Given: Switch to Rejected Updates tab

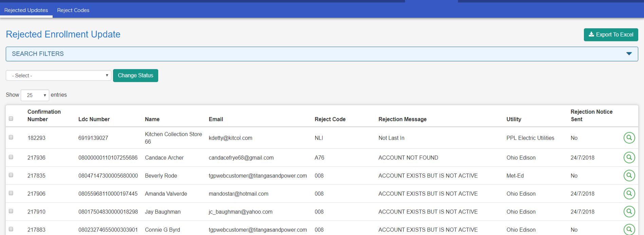Looking at the screenshot, I should click(26, 10).
